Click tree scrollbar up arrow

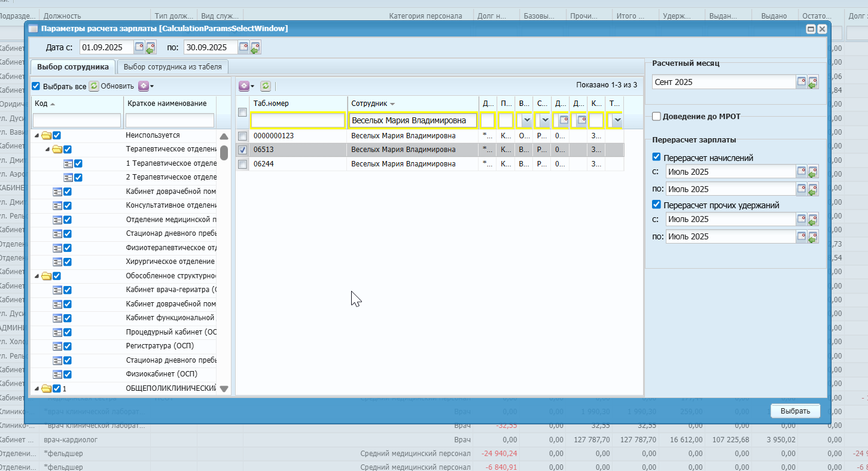tap(224, 136)
